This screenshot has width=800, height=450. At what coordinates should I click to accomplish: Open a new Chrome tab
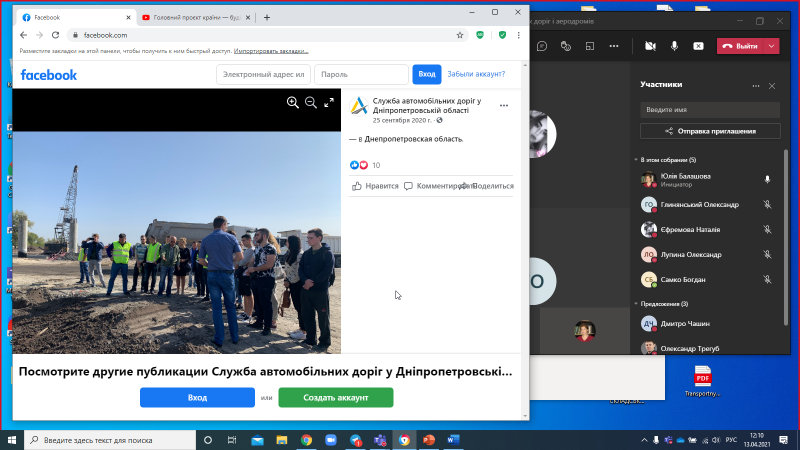click(267, 17)
